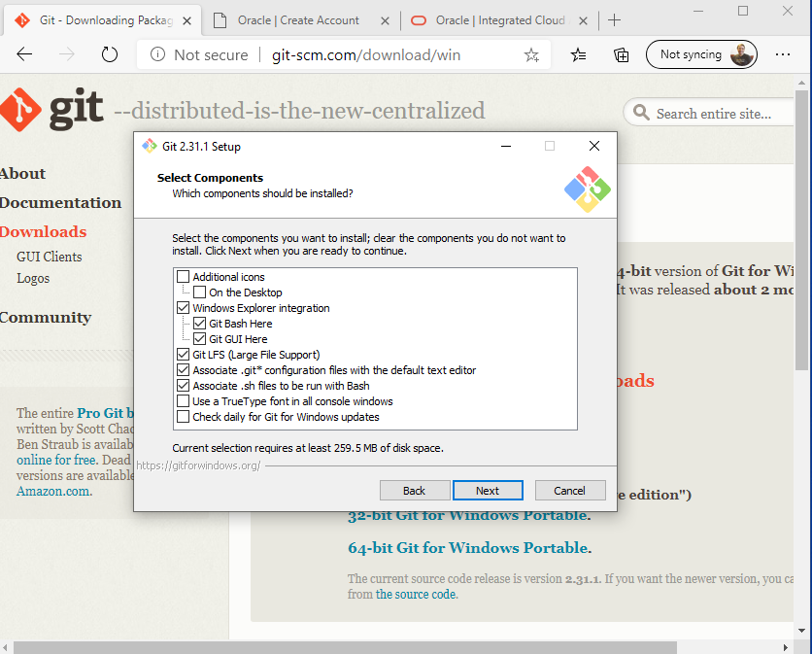Click the Git logo on webpage
Screen dimensions: 812x654
pos(51,110)
